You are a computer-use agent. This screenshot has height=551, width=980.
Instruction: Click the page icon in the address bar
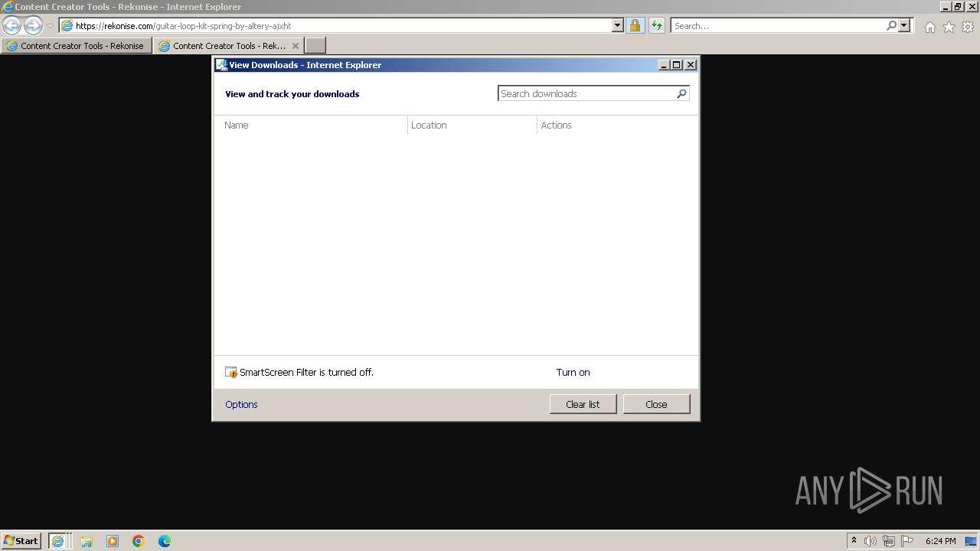67,25
